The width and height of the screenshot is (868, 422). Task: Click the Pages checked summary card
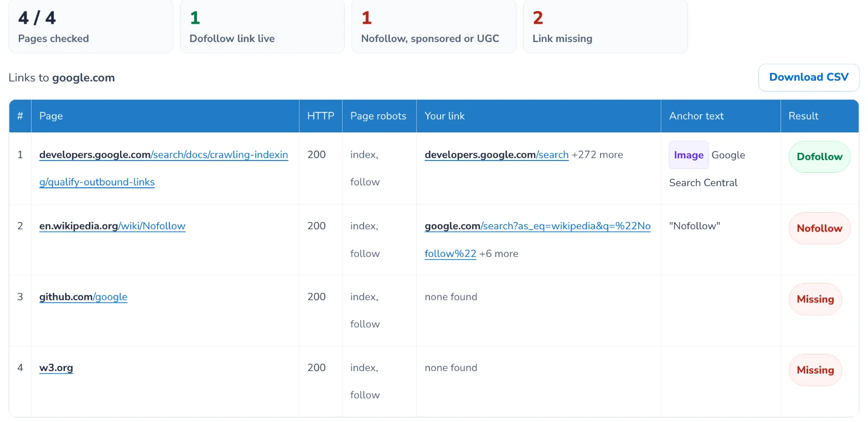pyautogui.click(x=91, y=27)
